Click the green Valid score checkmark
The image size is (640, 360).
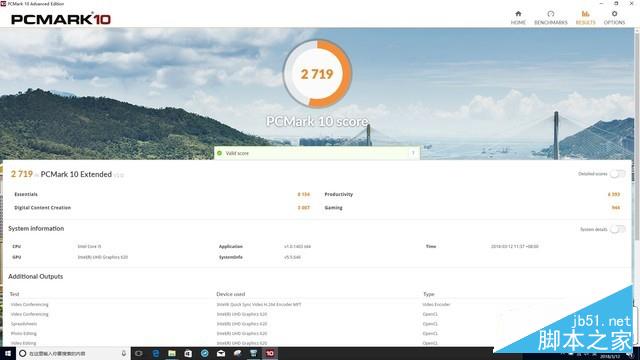click(220, 153)
